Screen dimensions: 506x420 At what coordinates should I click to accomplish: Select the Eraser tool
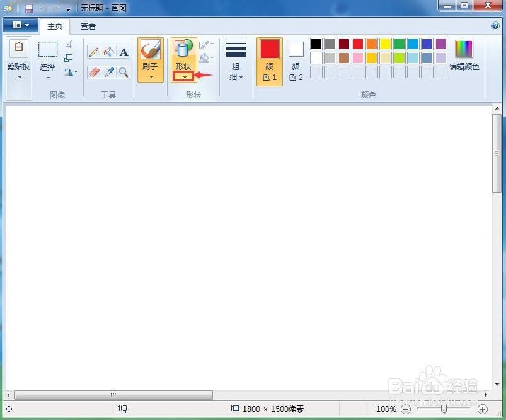[x=94, y=73]
